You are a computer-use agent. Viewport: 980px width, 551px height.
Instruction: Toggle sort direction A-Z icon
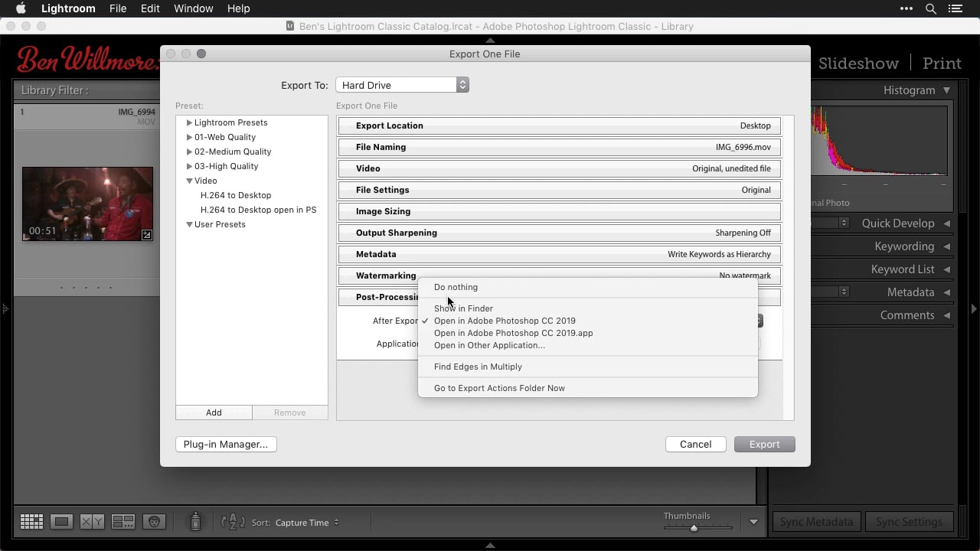coord(233,522)
